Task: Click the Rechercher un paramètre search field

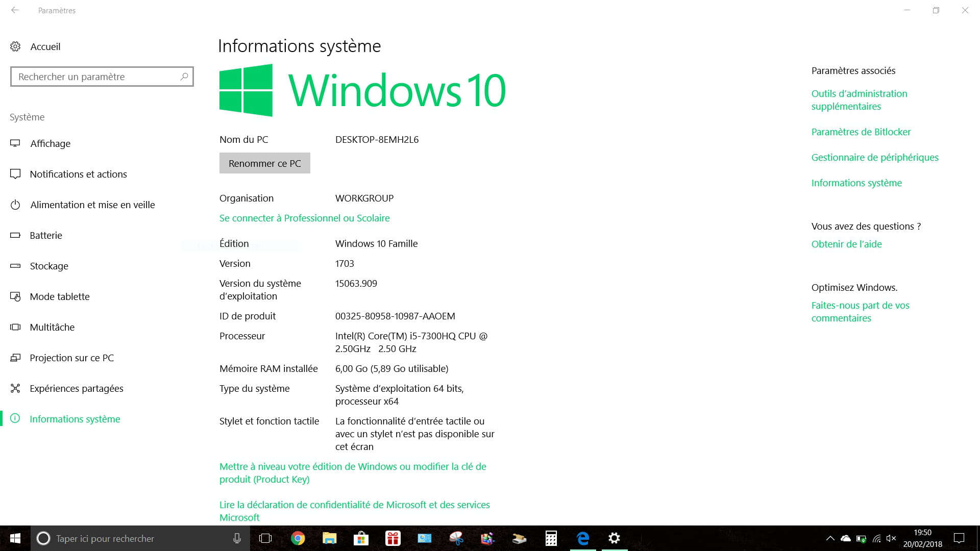Action: pyautogui.click(x=102, y=77)
